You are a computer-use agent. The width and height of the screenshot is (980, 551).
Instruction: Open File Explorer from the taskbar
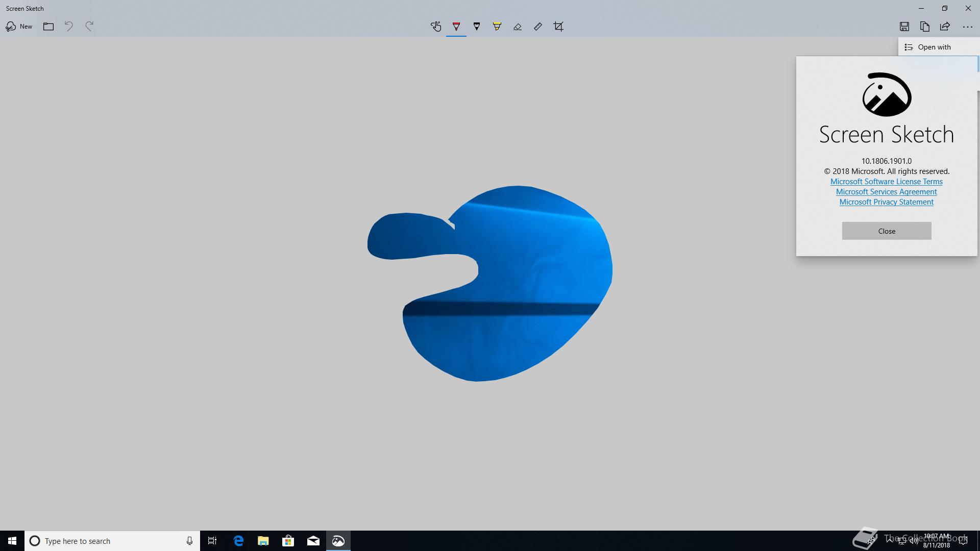pyautogui.click(x=263, y=541)
